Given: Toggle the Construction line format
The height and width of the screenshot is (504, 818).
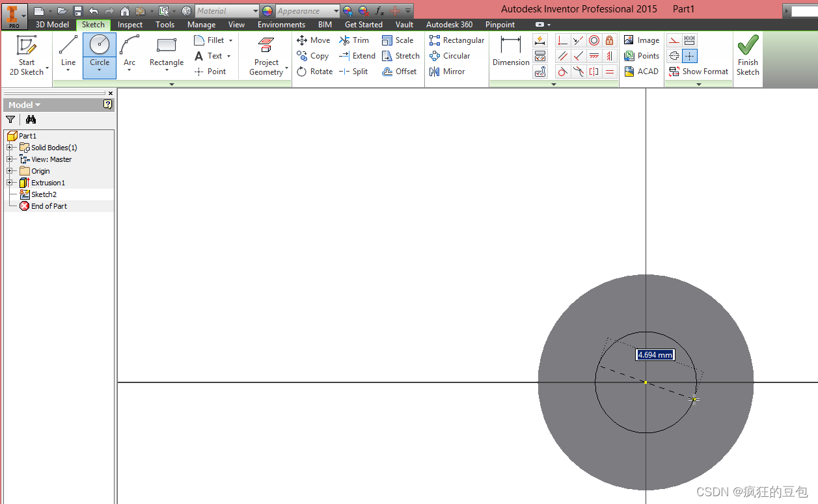Looking at the screenshot, I should click(674, 40).
